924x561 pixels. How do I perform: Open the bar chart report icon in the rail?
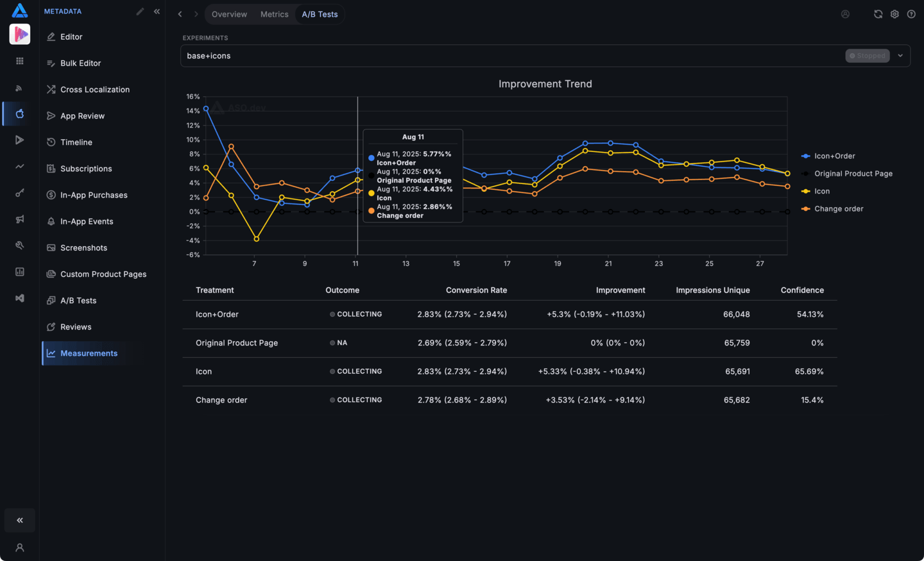pos(20,272)
